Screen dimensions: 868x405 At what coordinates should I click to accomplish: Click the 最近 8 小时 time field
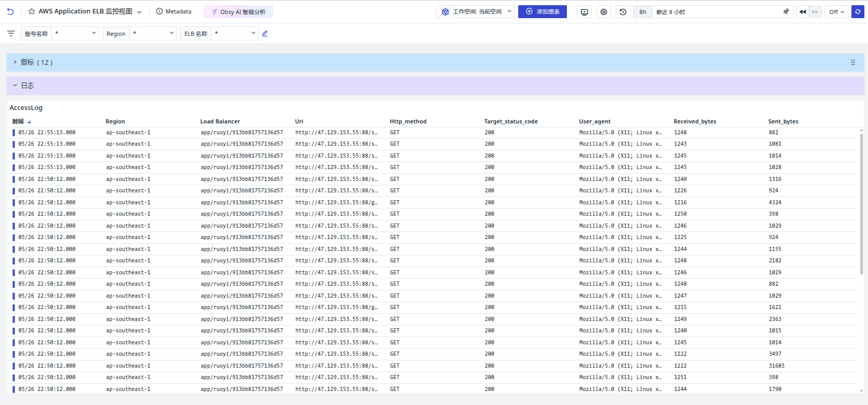coord(715,12)
